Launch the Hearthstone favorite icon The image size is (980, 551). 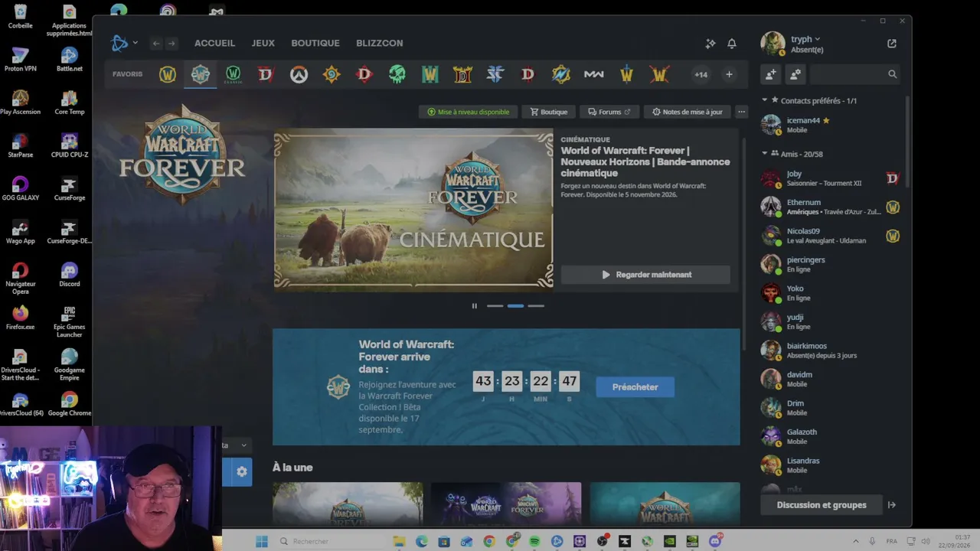(x=332, y=74)
